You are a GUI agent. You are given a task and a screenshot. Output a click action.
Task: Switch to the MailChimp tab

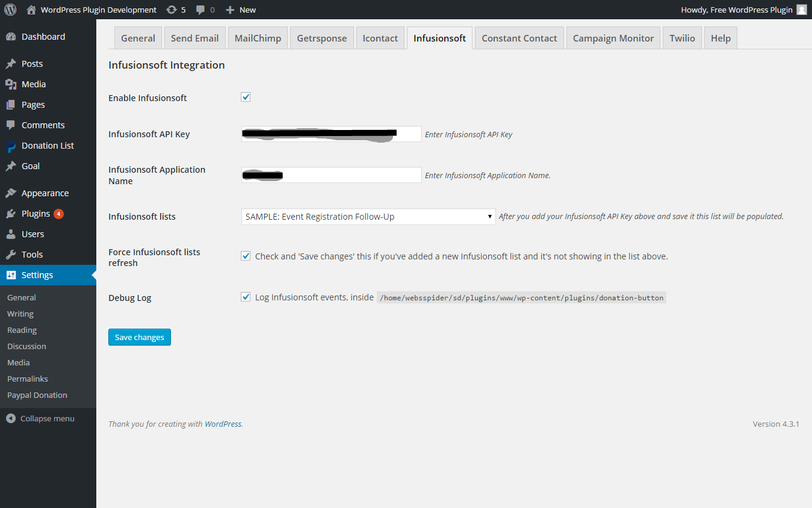point(258,38)
